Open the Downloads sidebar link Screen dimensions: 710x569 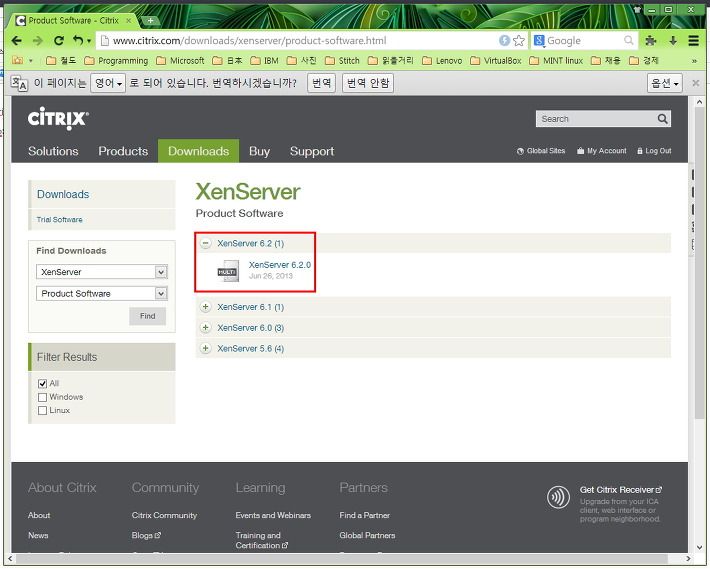63,194
